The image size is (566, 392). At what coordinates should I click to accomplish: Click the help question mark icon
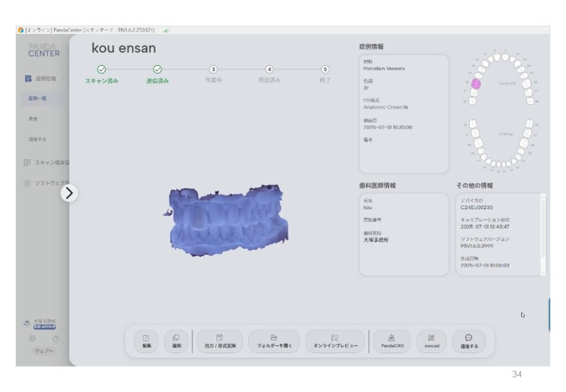point(56,338)
